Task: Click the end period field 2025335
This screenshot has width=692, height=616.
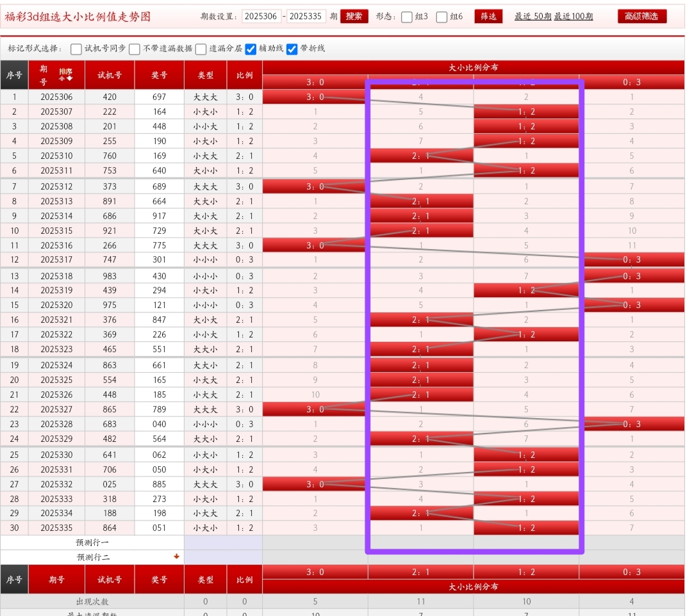Action: coord(306,17)
